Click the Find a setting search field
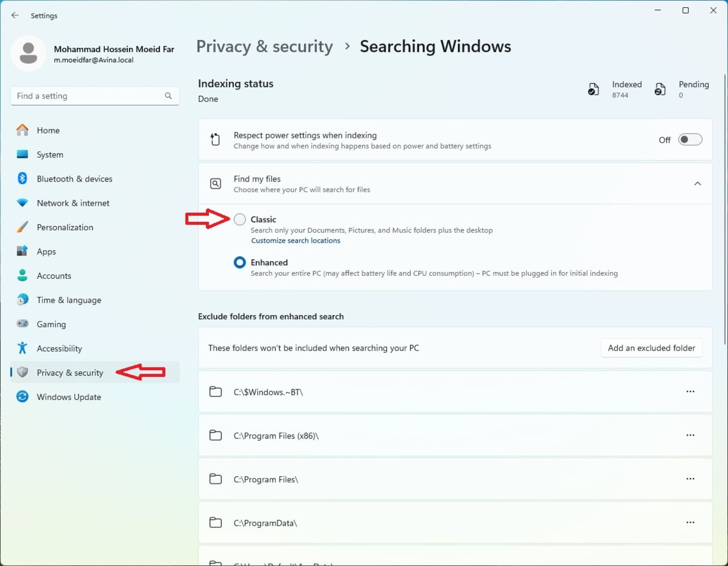This screenshot has height=566, width=728. [95, 96]
